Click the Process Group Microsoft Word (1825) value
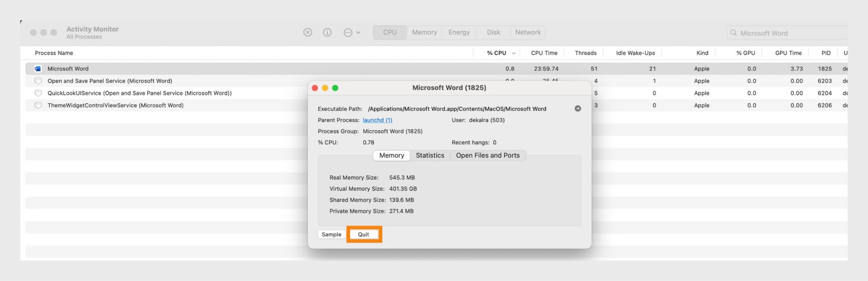Viewport: 868px width, 281px height. pyautogui.click(x=392, y=131)
